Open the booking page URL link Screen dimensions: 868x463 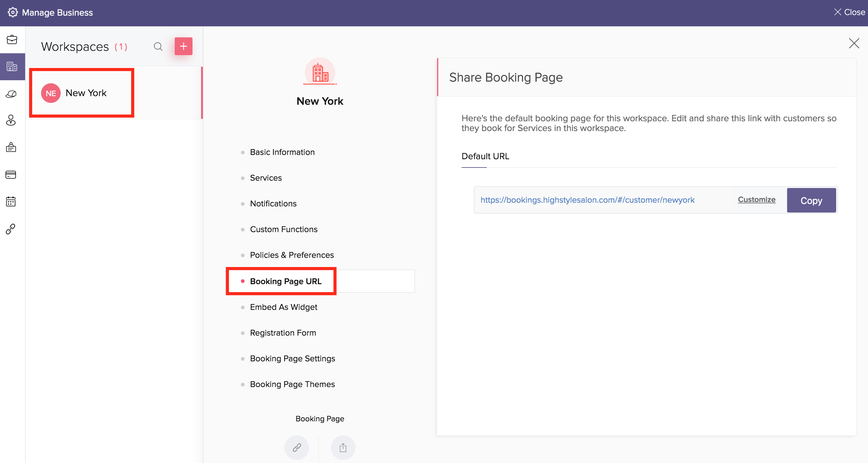click(587, 200)
